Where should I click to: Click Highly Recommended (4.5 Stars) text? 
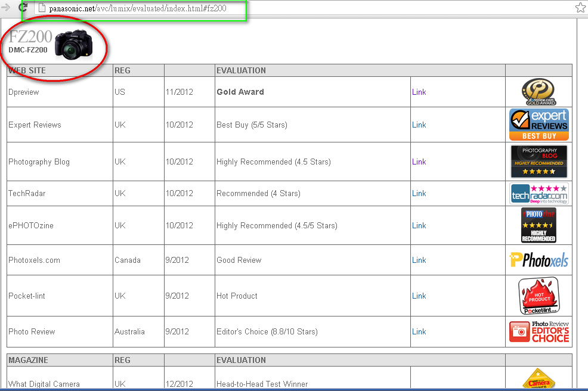point(273,162)
